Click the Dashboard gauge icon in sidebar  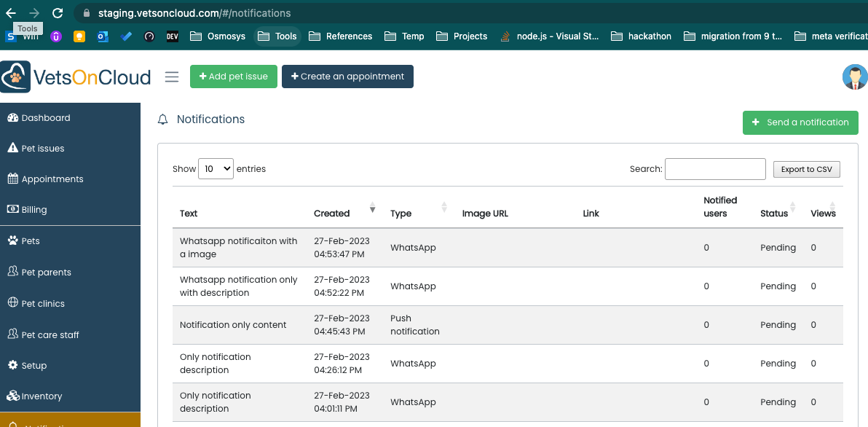point(12,118)
